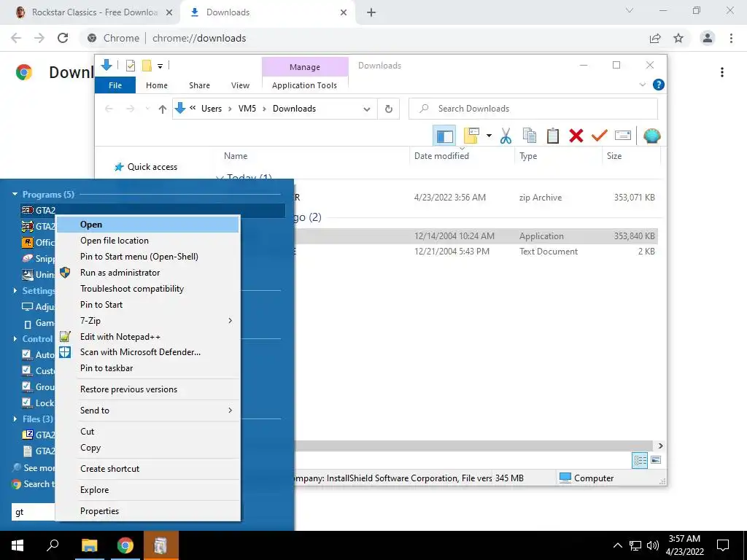Switch to the Home ribbon tab

click(x=157, y=85)
